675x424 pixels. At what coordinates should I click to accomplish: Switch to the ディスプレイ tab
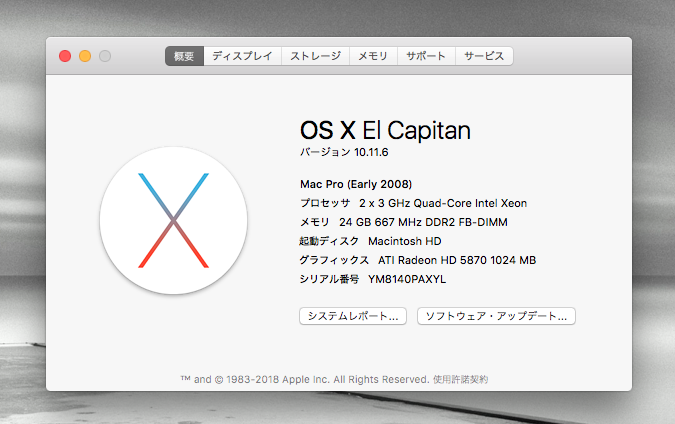242,56
